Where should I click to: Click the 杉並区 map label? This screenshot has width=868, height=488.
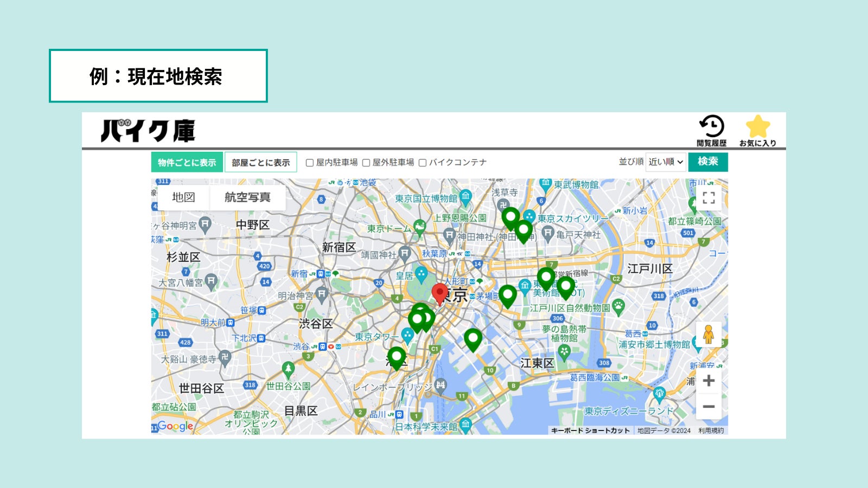point(183,257)
